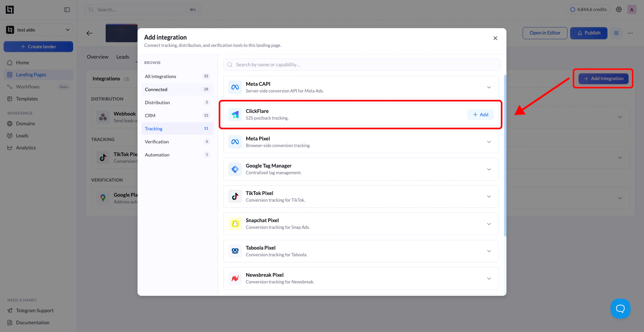Expand the Snapchat Pixel row
This screenshot has width=644, height=332.
(x=489, y=224)
